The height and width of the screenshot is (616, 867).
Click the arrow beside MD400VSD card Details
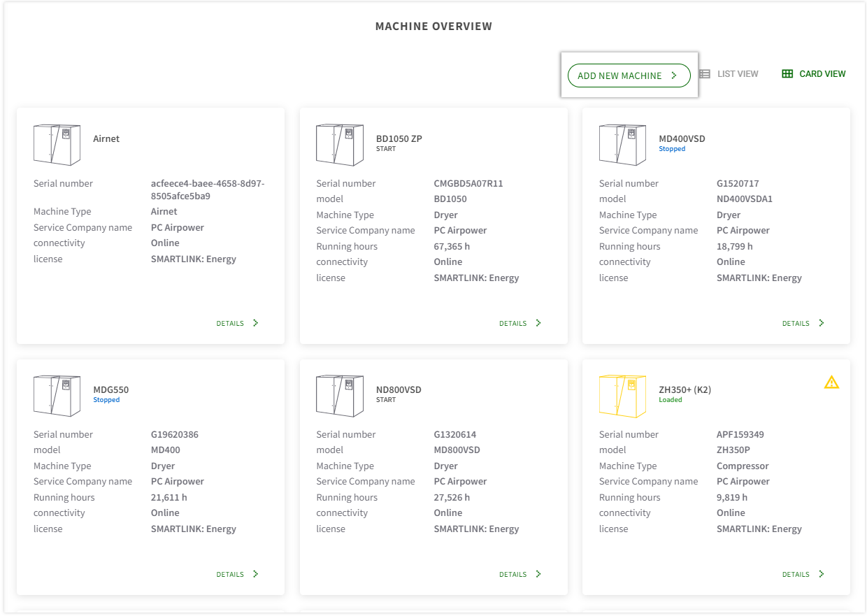tap(822, 323)
